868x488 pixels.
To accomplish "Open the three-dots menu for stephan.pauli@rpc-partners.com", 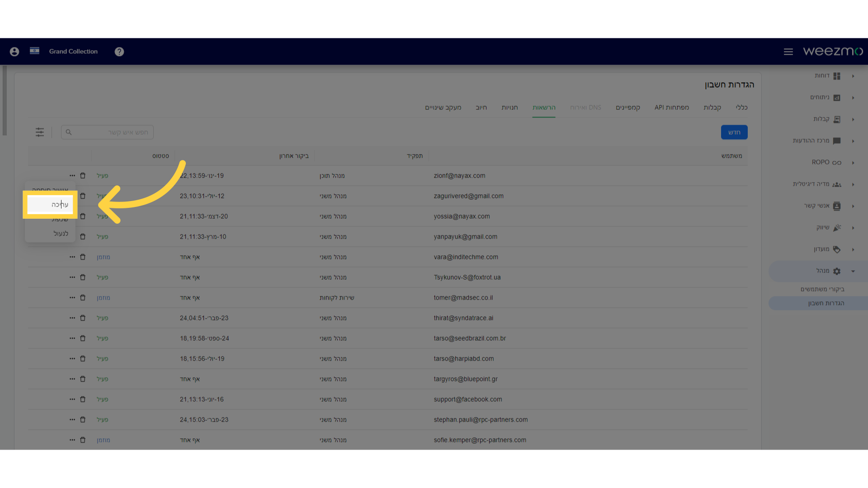I will click(72, 419).
